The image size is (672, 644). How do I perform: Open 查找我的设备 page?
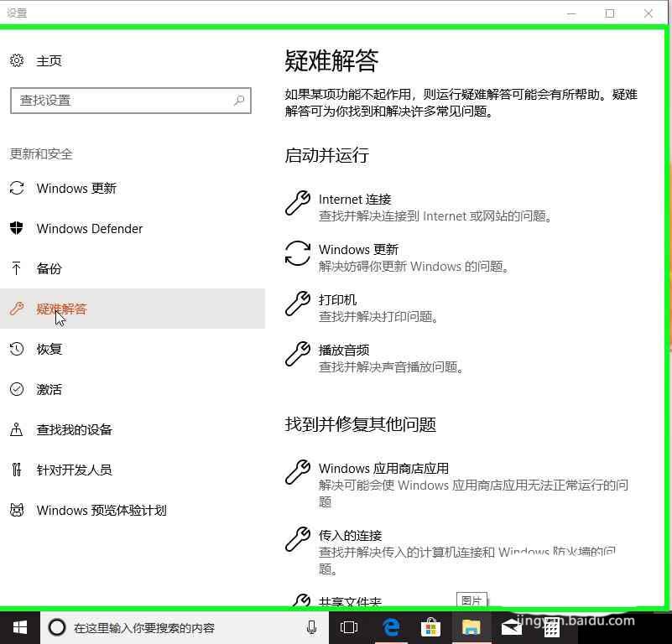[x=74, y=430]
